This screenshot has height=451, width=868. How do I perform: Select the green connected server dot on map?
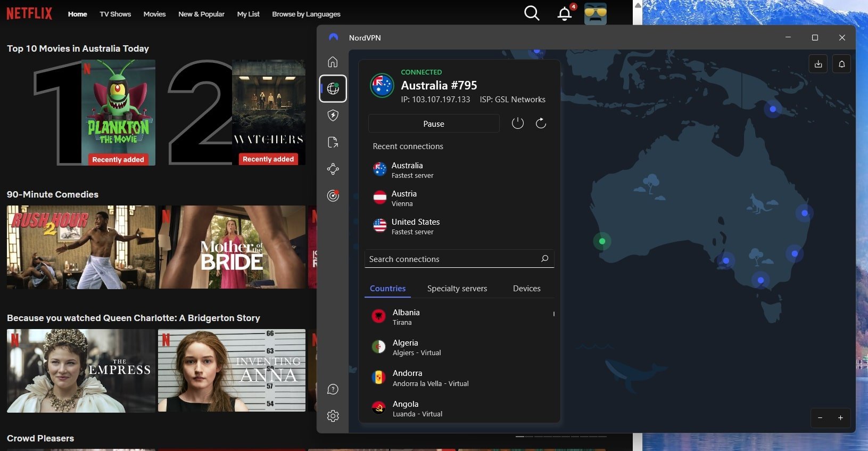tap(602, 241)
